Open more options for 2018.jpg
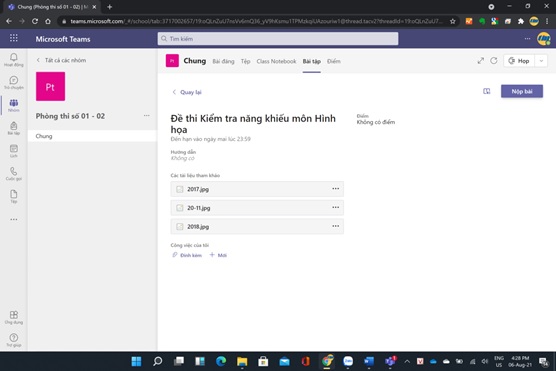 pyautogui.click(x=335, y=226)
